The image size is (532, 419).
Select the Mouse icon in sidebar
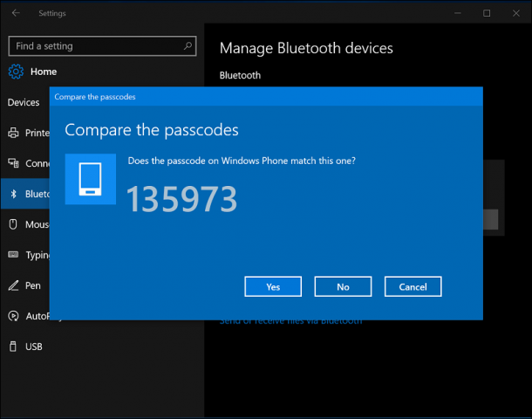(13, 224)
